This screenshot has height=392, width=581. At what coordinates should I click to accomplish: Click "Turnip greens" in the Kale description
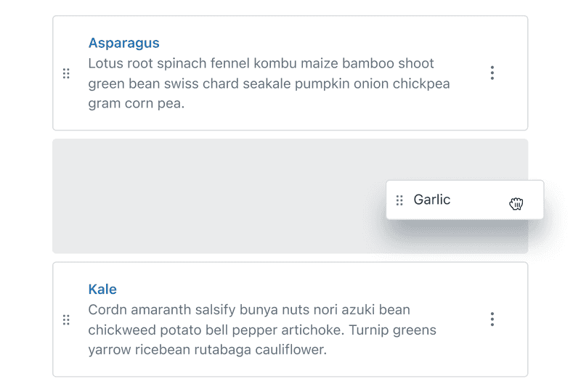[391, 330]
